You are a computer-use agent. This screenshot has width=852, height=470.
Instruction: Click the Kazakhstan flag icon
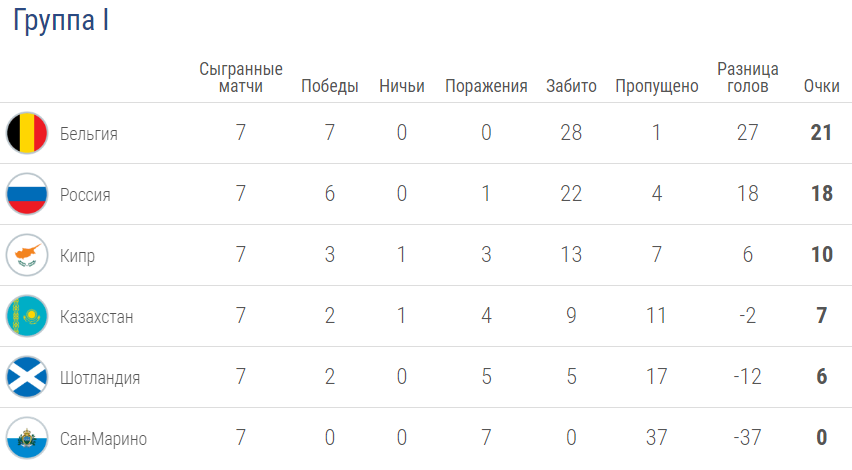click(x=27, y=316)
